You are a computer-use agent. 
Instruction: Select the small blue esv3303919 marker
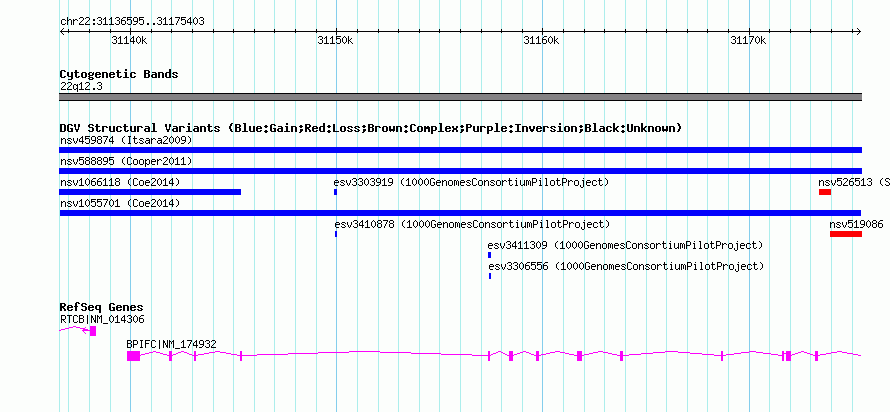point(335,192)
